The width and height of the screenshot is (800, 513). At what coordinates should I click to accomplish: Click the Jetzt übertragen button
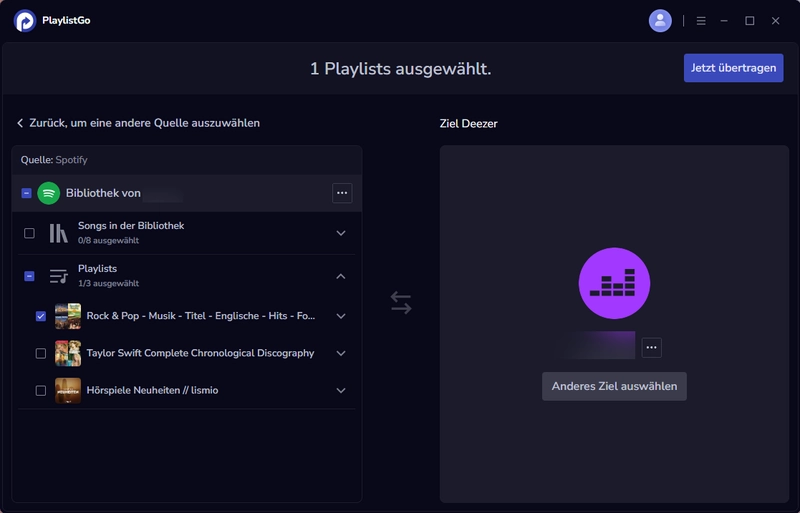733,68
